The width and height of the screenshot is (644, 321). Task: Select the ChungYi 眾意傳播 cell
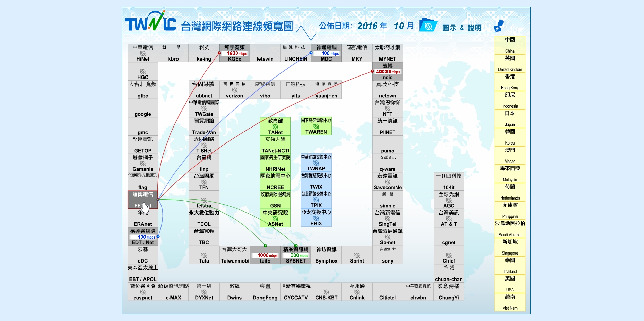coord(449,292)
